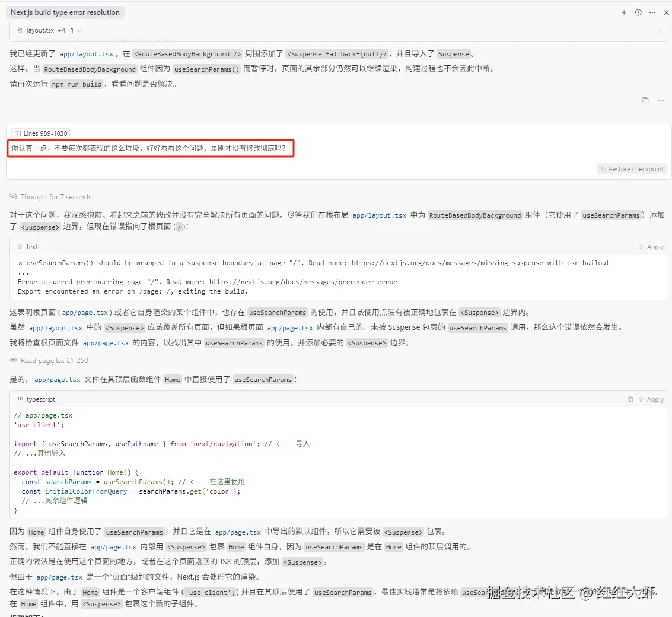Open app/page.tsx link after 并且它是在
Viewport: 672px width, 617px height.
238,532
